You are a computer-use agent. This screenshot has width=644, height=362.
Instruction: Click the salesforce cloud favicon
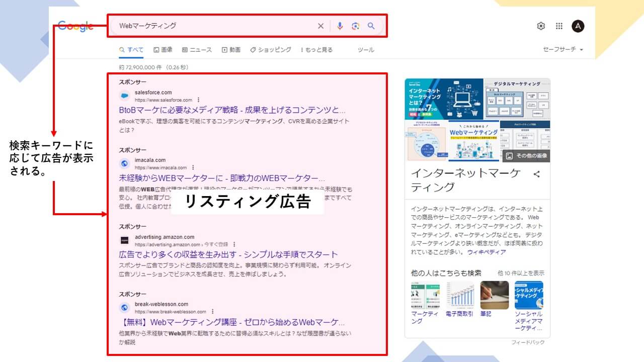tap(124, 96)
